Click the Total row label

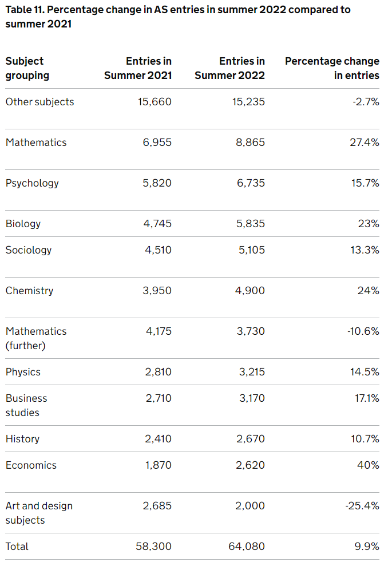(17, 547)
